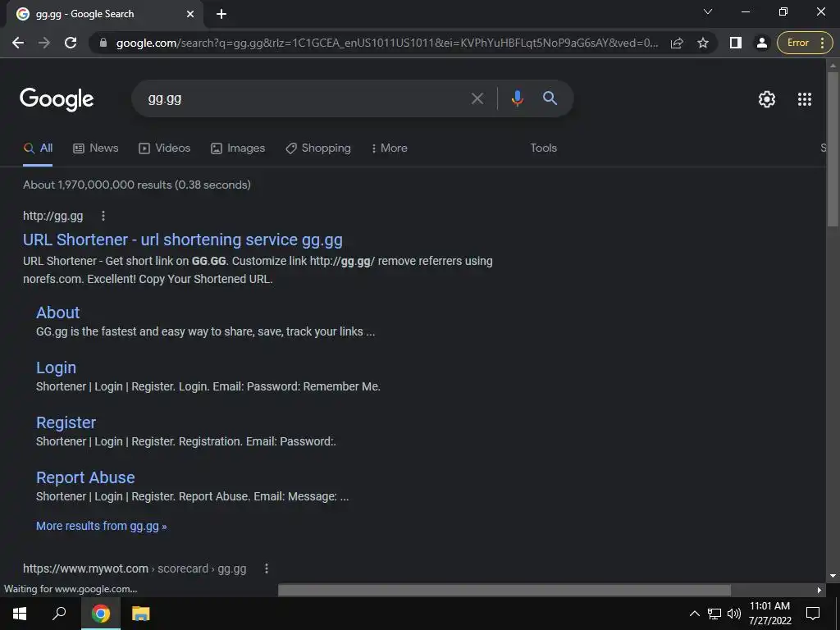Click the Google logo

pos(57,99)
